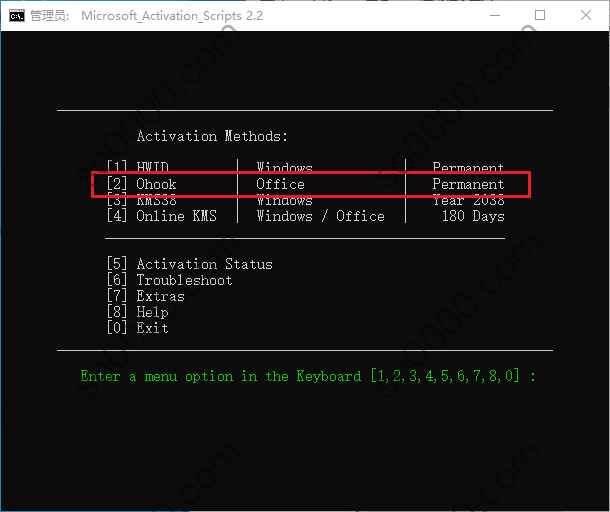610x512 pixels.
Task: Choose the [2] Ohook option
Action: [x=141, y=184]
